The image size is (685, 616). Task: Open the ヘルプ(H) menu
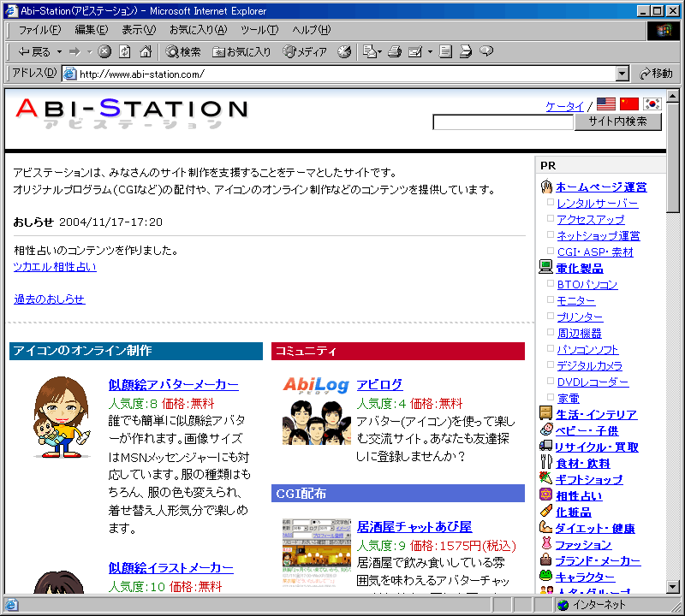coord(312,30)
